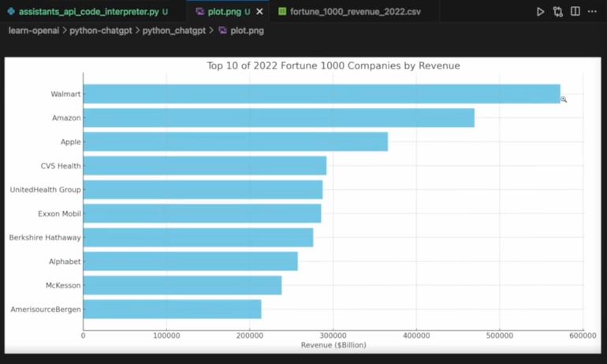Image resolution: width=607 pixels, height=364 pixels.
Task: Expand breadcrumb chevron after python_chatgpt
Action: 211,31
